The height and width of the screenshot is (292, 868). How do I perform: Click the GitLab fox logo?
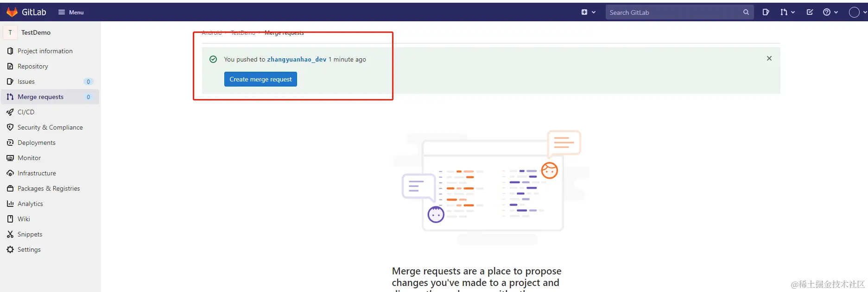point(12,12)
